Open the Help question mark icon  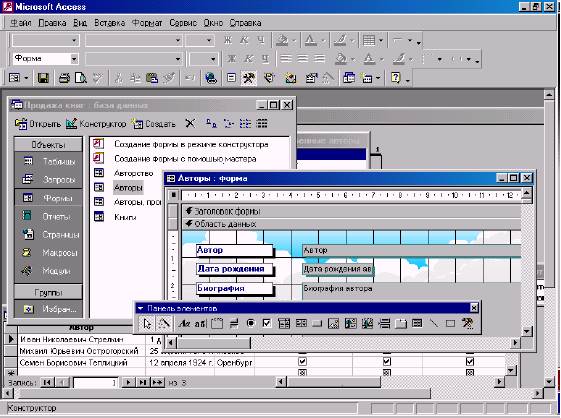pos(396,78)
